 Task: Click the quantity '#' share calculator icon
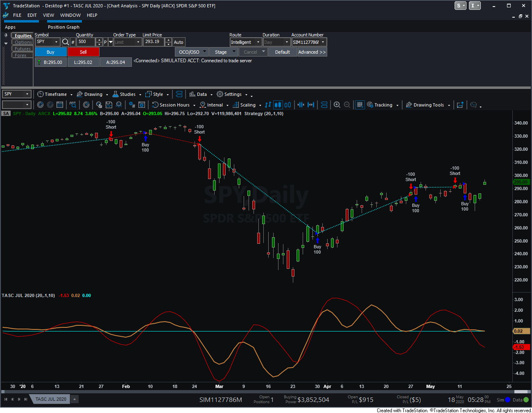click(73, 42)
